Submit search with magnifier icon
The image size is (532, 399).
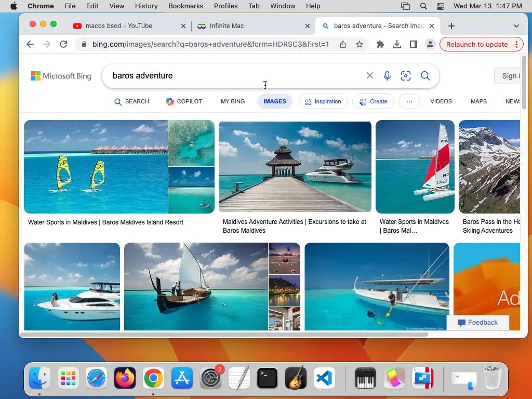[425, 76]
